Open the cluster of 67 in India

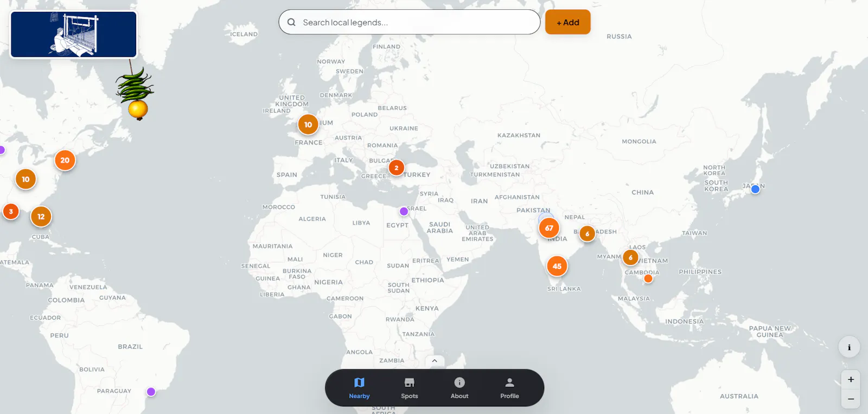click(549, 228)
